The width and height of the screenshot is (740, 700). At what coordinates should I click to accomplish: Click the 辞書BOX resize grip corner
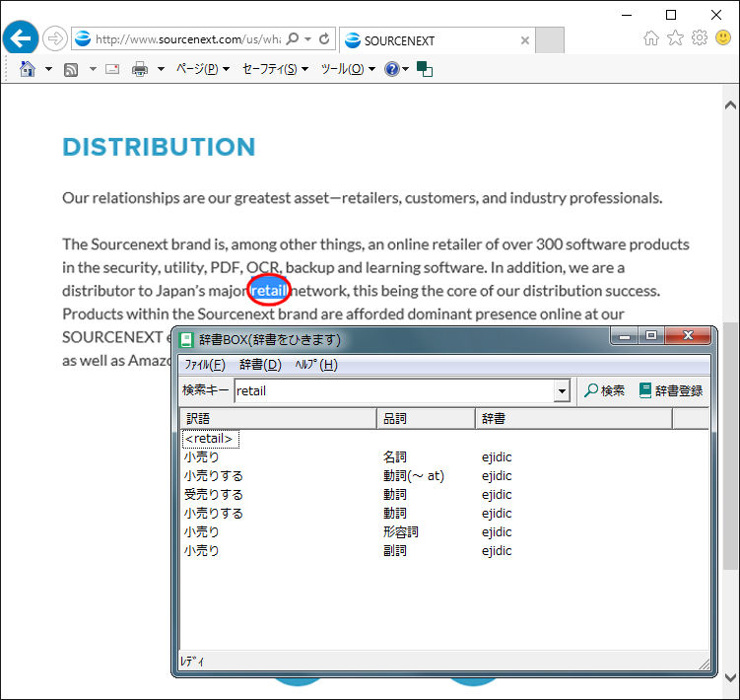tap(705, 665)
